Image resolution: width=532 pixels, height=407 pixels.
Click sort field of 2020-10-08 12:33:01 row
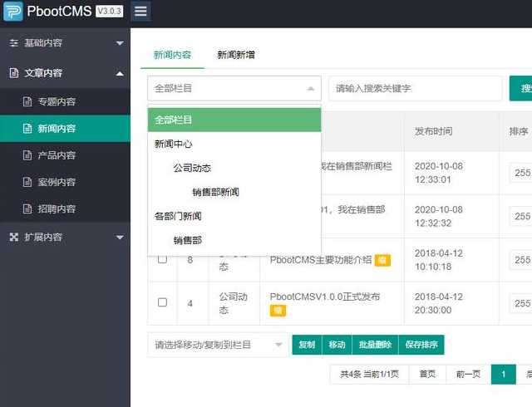[x=521, y=173]
